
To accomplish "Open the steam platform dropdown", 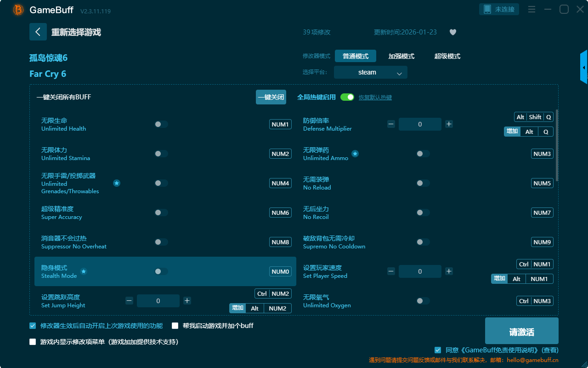I will (370, 72).
